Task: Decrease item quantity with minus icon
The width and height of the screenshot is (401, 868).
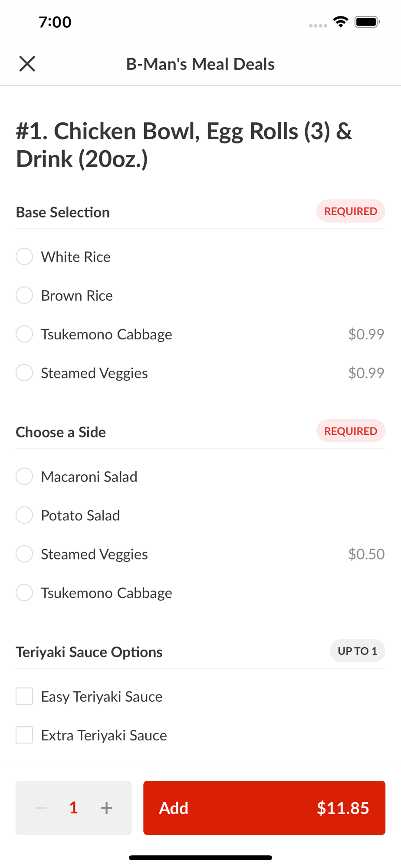Action: [41, 808]
